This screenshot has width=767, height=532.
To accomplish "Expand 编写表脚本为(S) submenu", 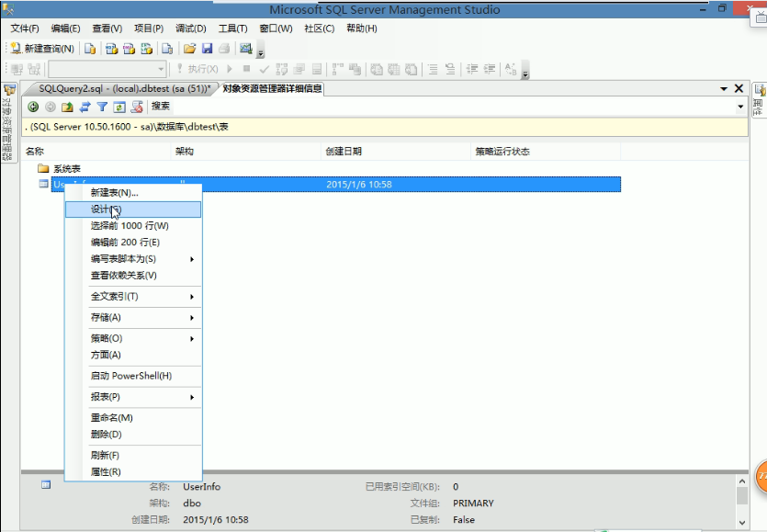I will tap(133, 259).
